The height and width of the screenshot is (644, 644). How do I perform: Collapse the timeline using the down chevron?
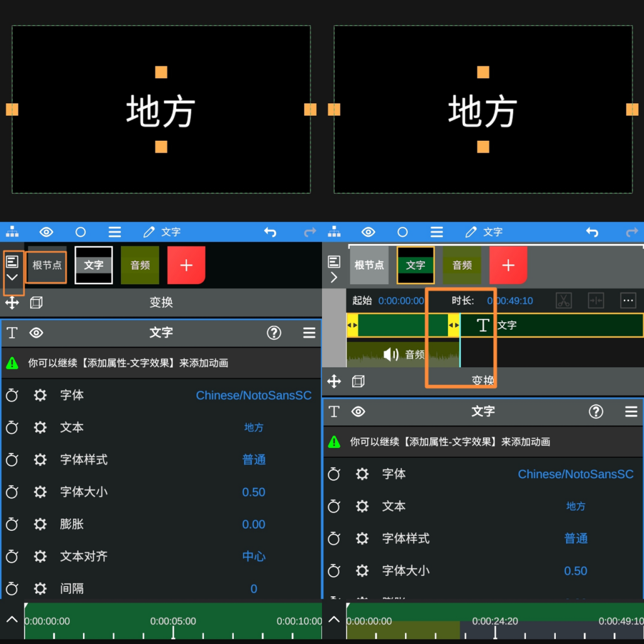point(12,277)
